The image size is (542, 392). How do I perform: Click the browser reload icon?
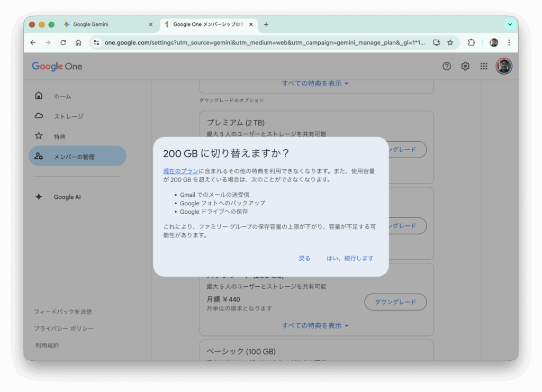(63, 43)
